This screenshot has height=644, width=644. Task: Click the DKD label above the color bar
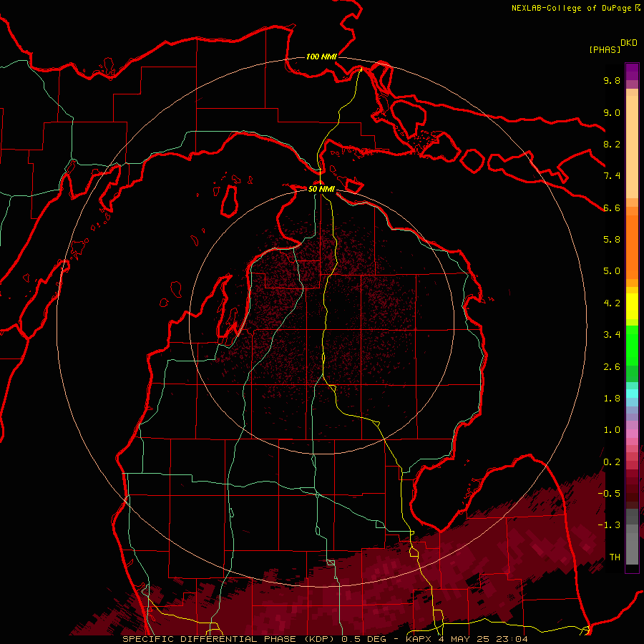pyautogui.click(x=629, y=43)
